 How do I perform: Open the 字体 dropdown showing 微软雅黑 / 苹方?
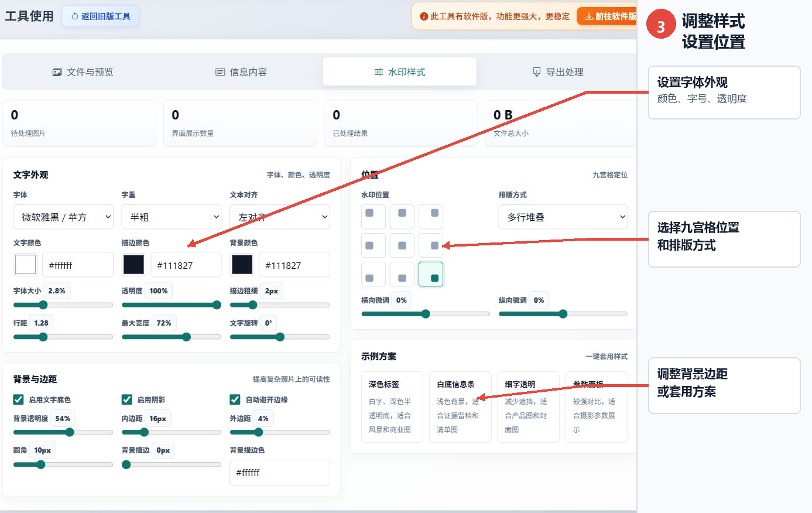click(63, 217)
